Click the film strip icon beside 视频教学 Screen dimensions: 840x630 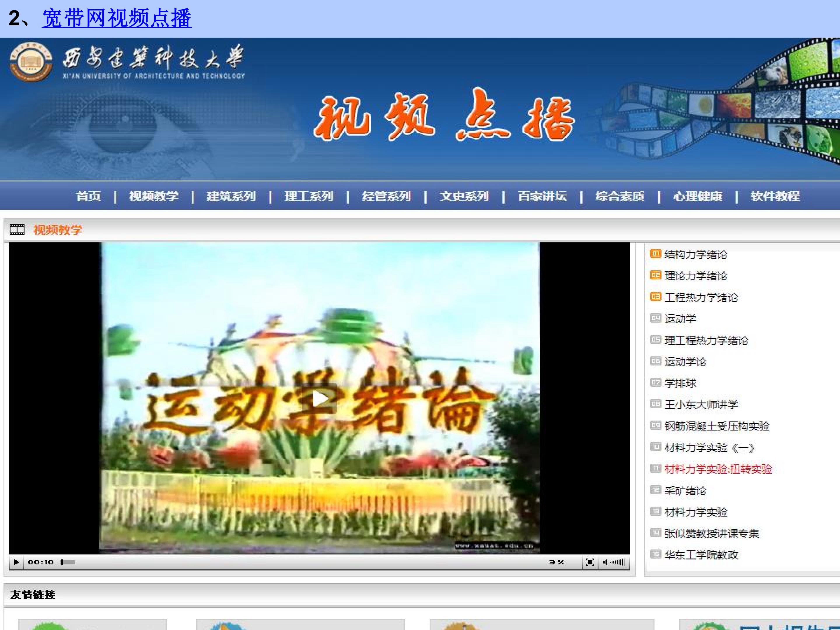tap(17, 229)
